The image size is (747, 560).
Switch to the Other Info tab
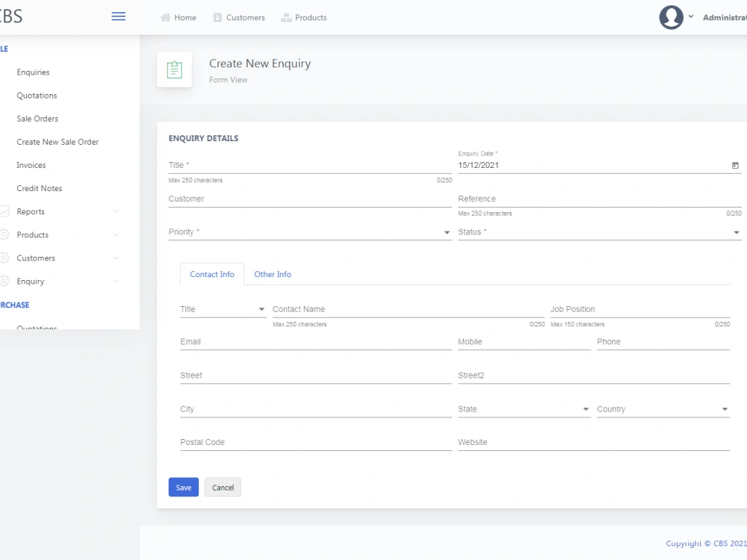pos(273,274)
